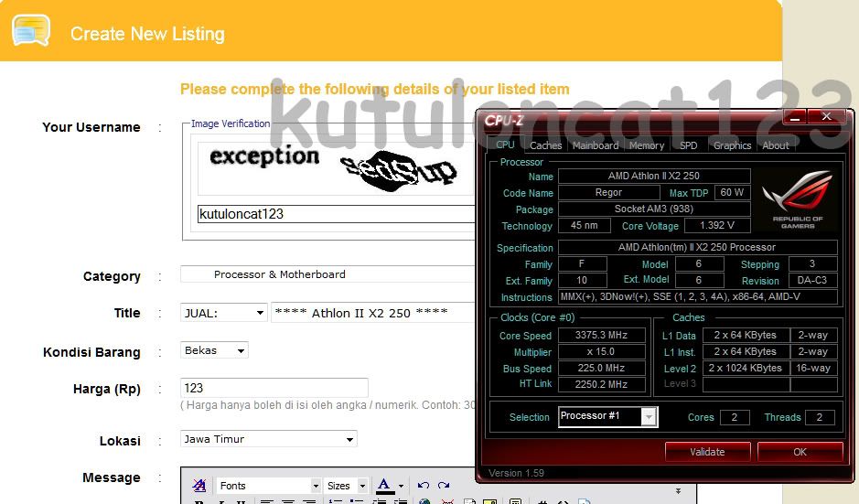Screen dimensions: 859x504
Task: Click the Stepping value 3
Action: click(x=812, y=263)
